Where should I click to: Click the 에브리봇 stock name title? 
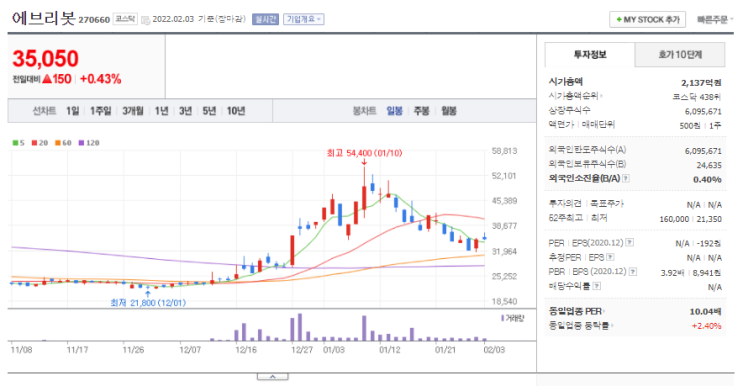[x=44, y=18]
